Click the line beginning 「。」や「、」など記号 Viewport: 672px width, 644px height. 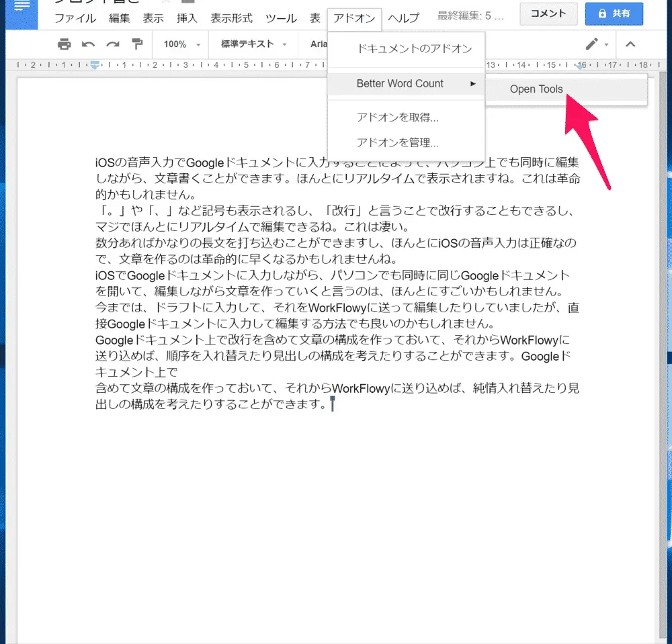(335, 211)
